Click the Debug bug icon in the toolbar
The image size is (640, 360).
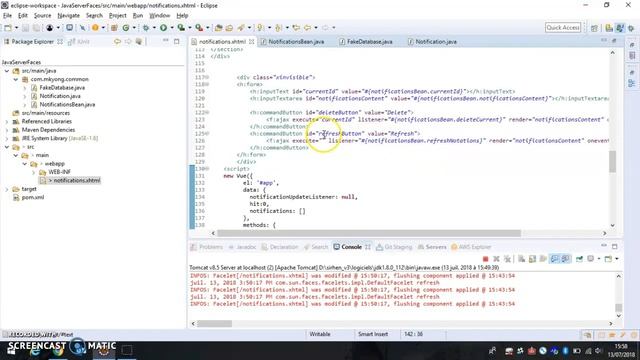pyautogui.click(x=146, y=27)
